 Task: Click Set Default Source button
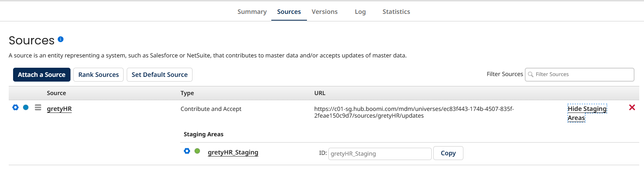coord(160,74)
